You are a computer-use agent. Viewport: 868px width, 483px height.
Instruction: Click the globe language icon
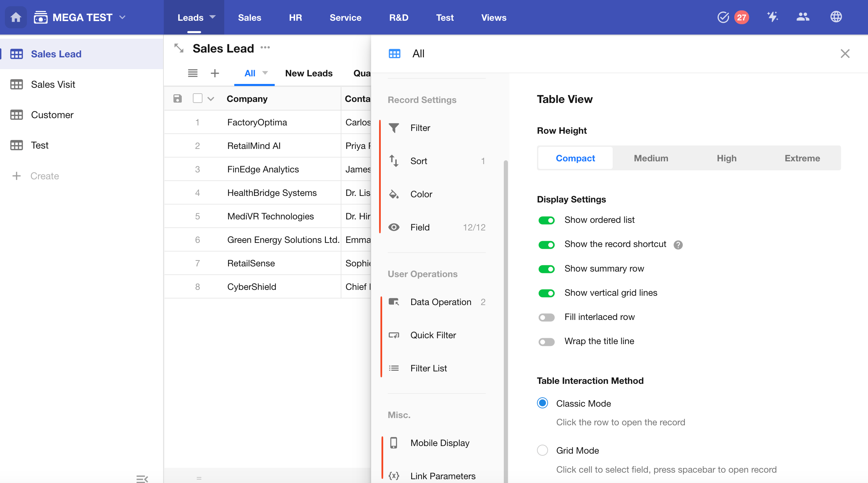pyautogui.click(x=836, y=17)
